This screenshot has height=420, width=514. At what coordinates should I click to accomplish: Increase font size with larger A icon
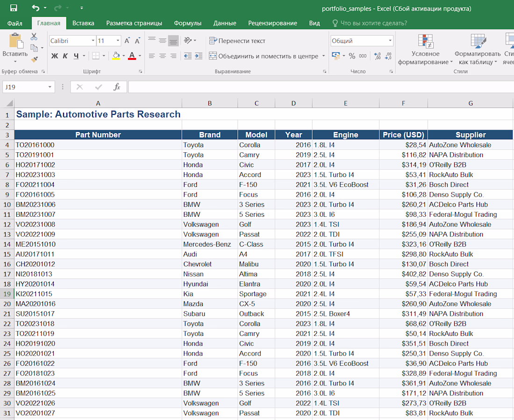[x=127, y=41]
